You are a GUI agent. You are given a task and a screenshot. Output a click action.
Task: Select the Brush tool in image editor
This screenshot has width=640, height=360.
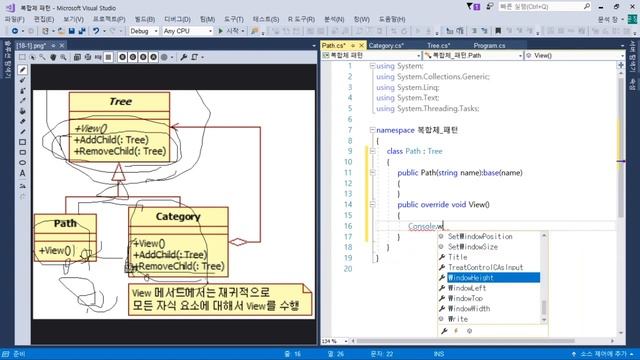[x=22, y=80]
